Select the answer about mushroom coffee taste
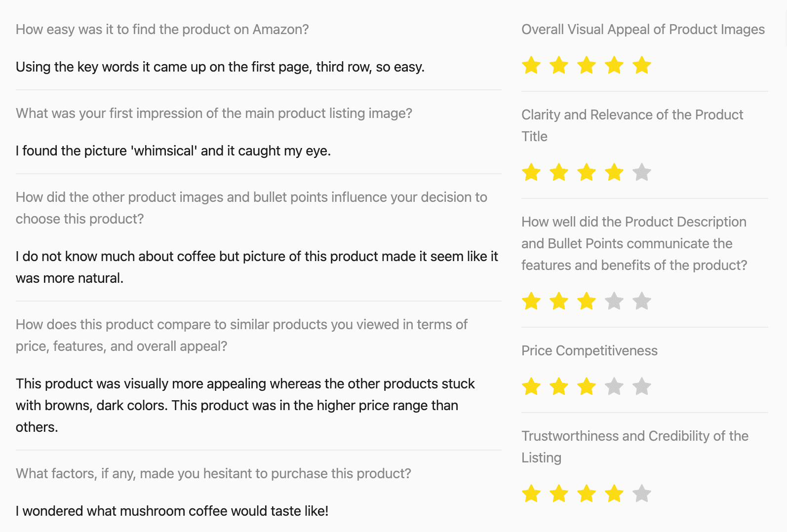This screenshot has height=532, width=787. (172, 511)
